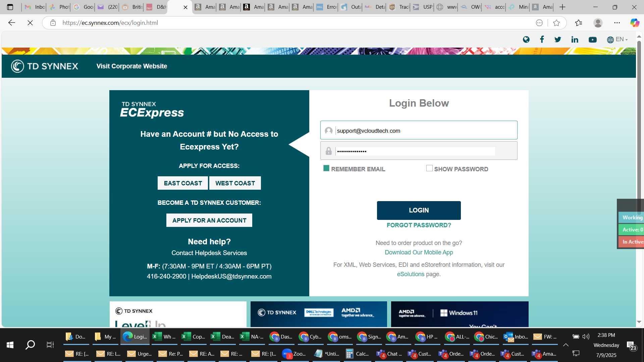
Task: Open the FORGOT PASSWORD? link
Action: (419, 225)
